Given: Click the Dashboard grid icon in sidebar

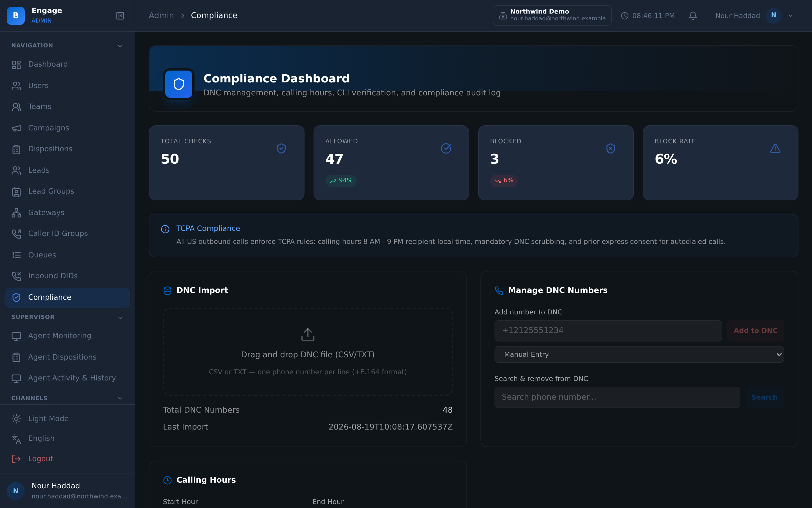Looking at the screenshot, I should click(x=16, y=65).
